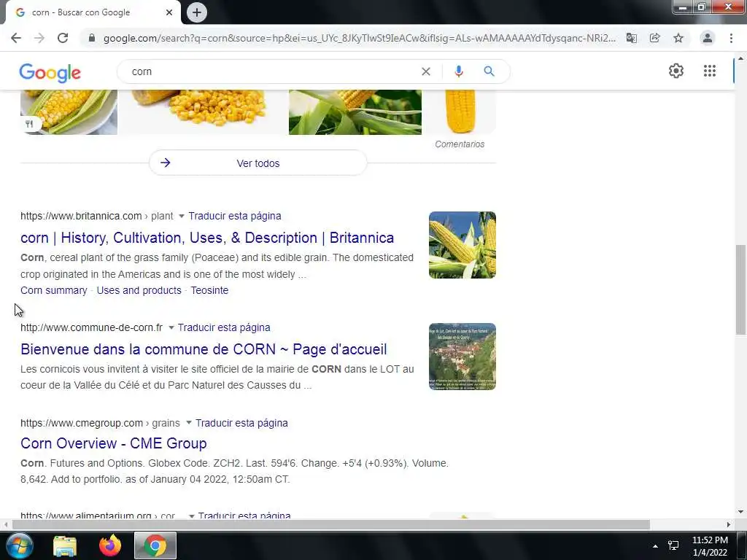Open the network tray icon

pos(673,545)
